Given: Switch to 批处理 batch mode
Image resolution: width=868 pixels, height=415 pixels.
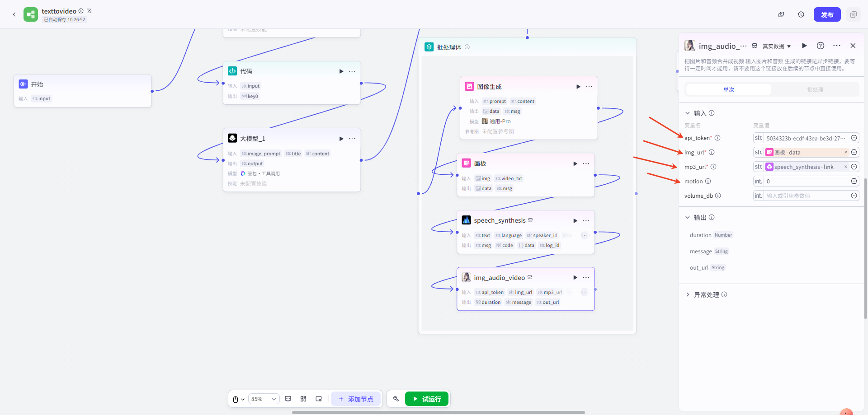Looking at the screenshot, I should 815,89.
